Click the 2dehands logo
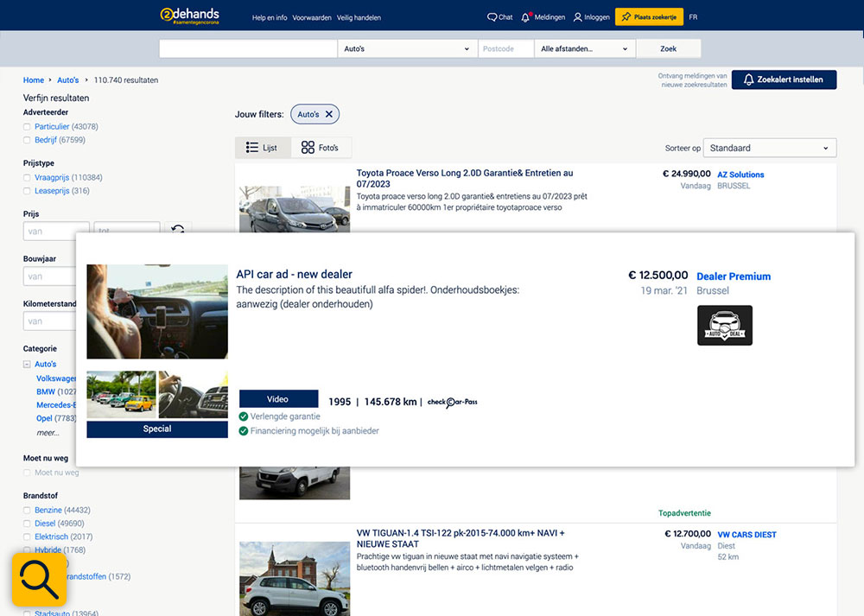This screenshot has width=864, height=616. [x=189, y=15]
